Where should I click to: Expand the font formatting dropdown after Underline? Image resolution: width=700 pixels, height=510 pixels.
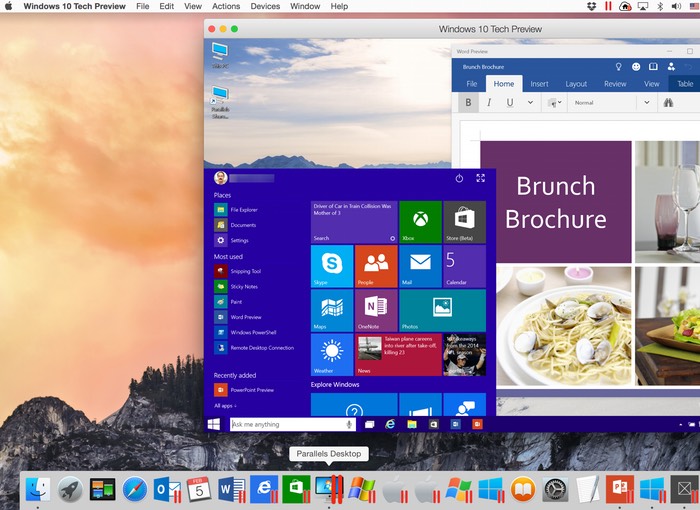[530, 102]
